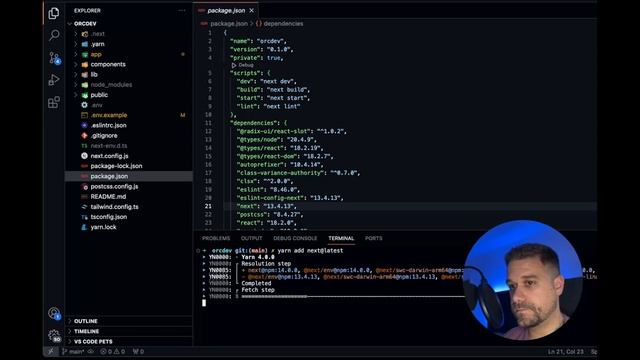Click the Debug codelens above scripts
640x360 pixels.
coord(242,65)
